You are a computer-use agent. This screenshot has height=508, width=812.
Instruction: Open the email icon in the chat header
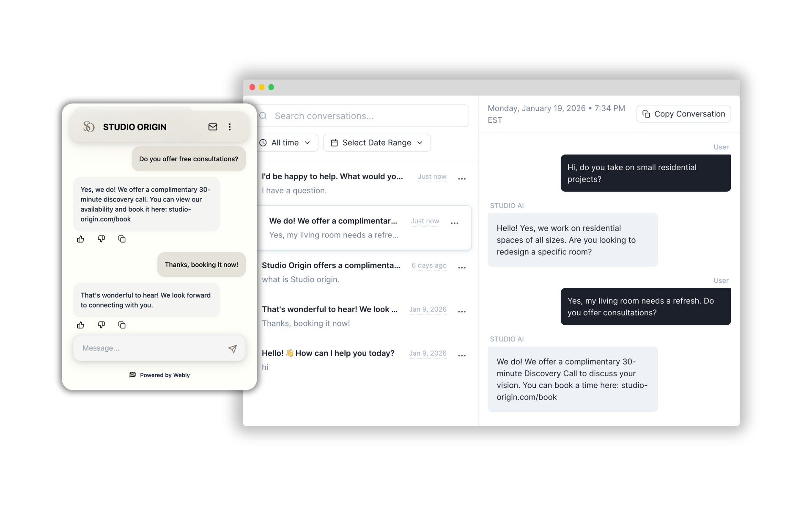point(213,127)
